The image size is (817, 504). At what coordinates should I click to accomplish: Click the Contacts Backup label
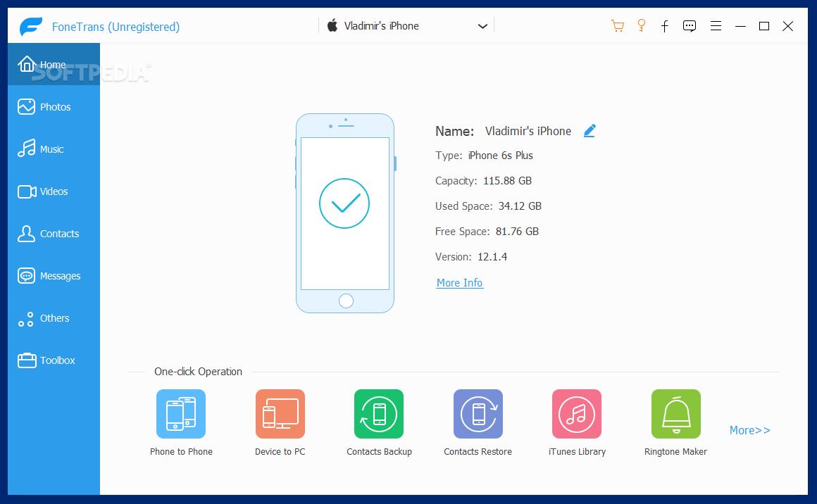pyautogui.click(x=380, y=451)
